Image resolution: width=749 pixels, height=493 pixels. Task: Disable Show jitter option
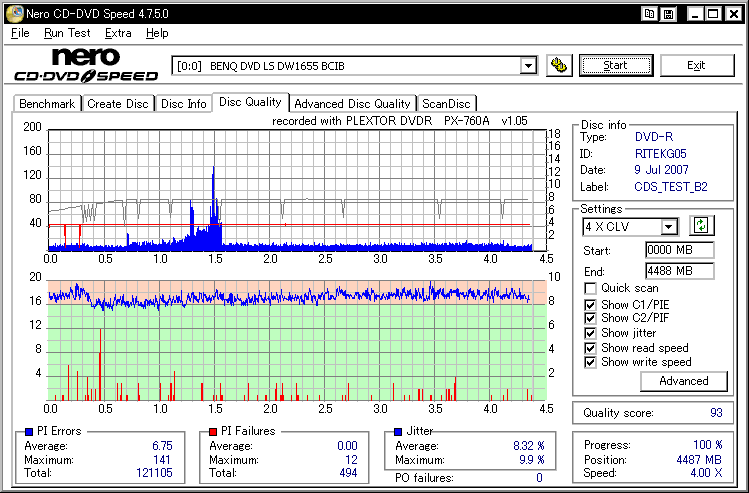coord(590,333)
